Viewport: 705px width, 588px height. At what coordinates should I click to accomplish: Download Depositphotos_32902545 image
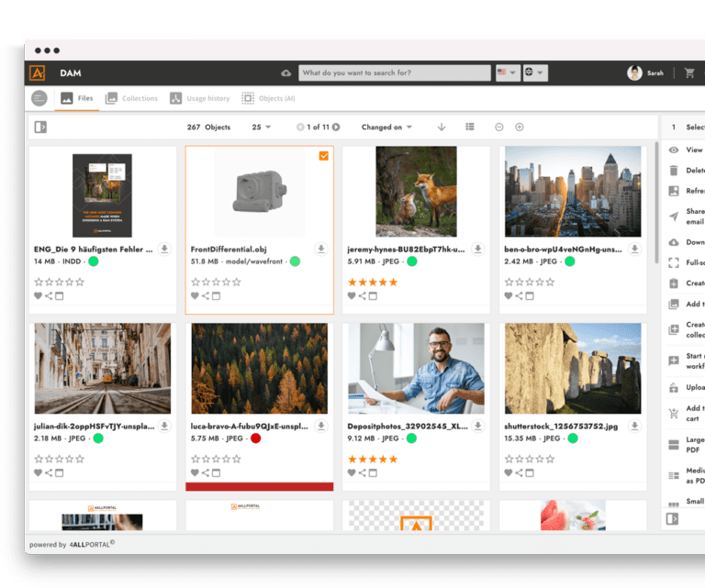478,426
